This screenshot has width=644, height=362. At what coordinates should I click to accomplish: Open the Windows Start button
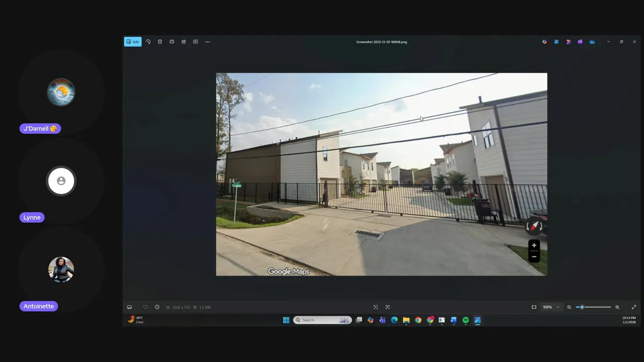pyautogui.click(x=286, y=320)
